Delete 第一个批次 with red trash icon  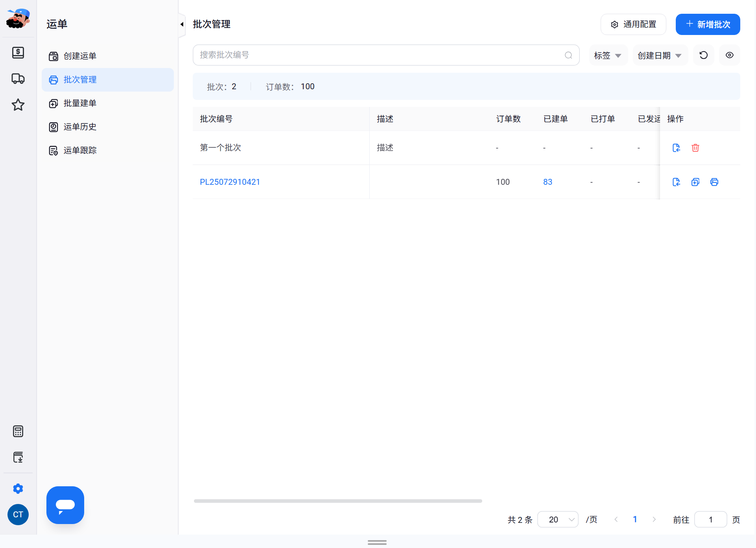pos(695,148)
